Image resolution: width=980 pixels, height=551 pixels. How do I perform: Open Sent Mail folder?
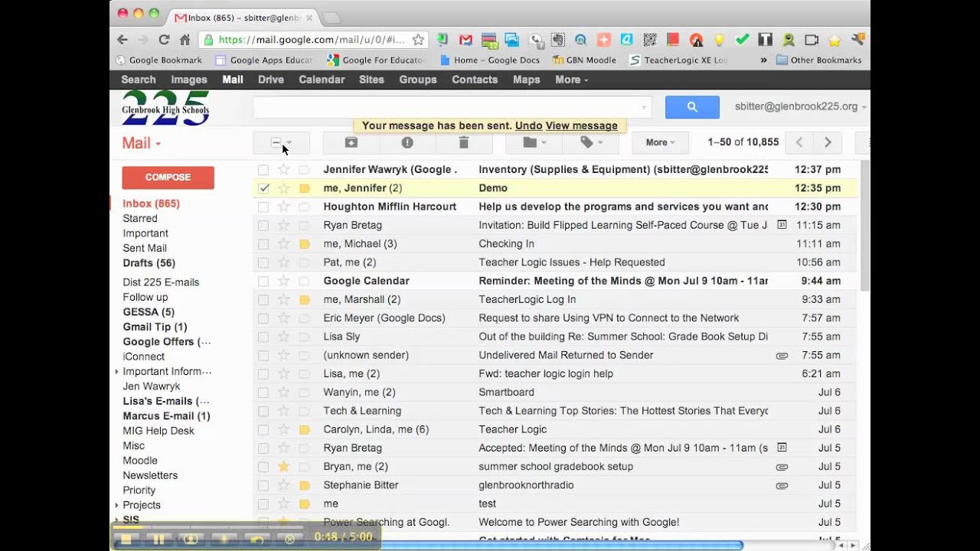145,249
